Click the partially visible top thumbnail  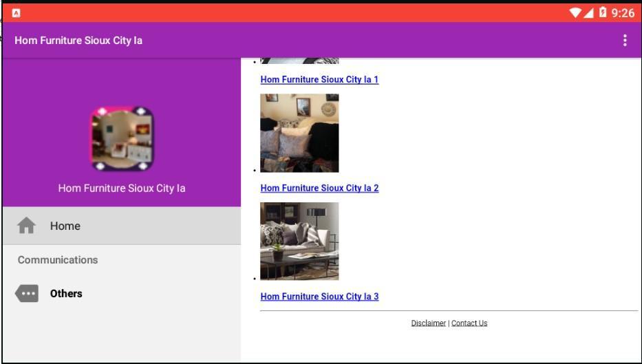click(299, 61)
